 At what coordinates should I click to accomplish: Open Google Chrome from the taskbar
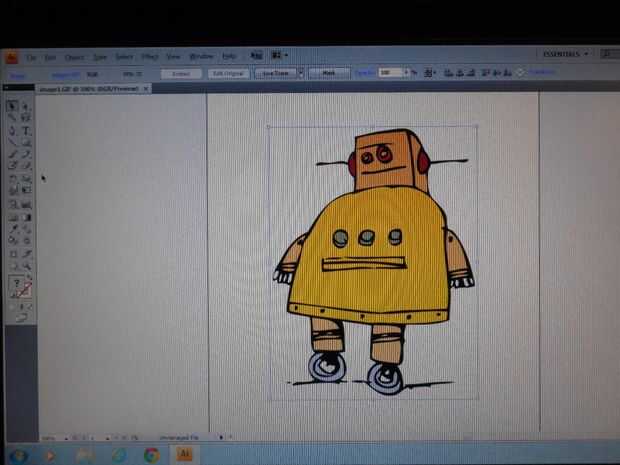(151, 455)
